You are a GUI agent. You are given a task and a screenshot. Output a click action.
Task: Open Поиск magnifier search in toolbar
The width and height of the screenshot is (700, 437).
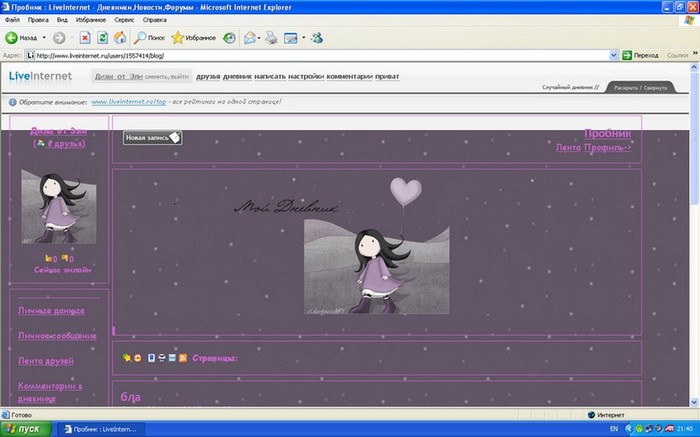[x=150, y=38]
